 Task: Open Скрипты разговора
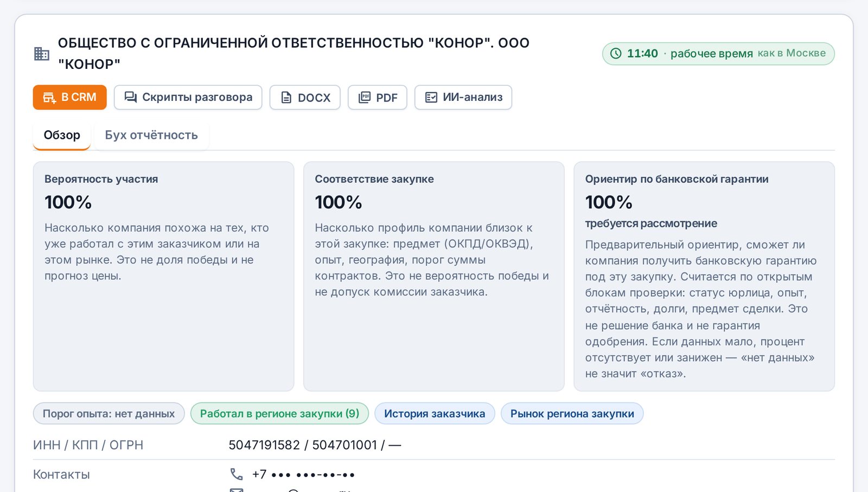click(188, 97)
